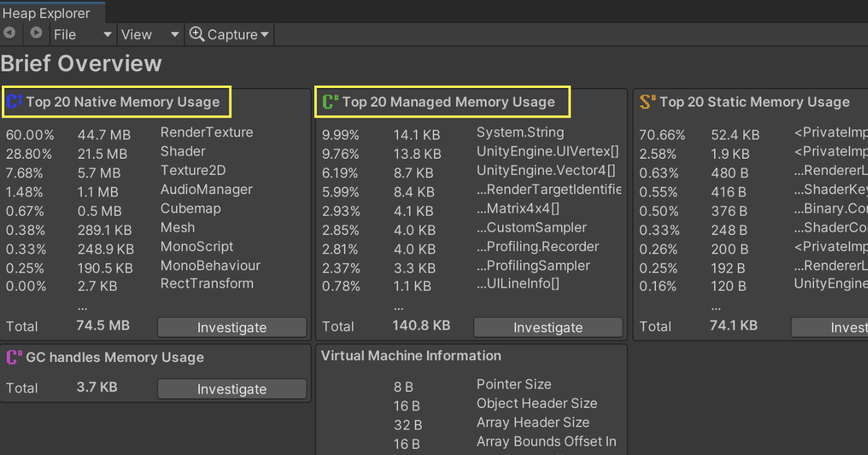This screenshot has height=455, width=868.
Task: Click the magnifier icon on the Capture button
Action: [x=197, y=34]
